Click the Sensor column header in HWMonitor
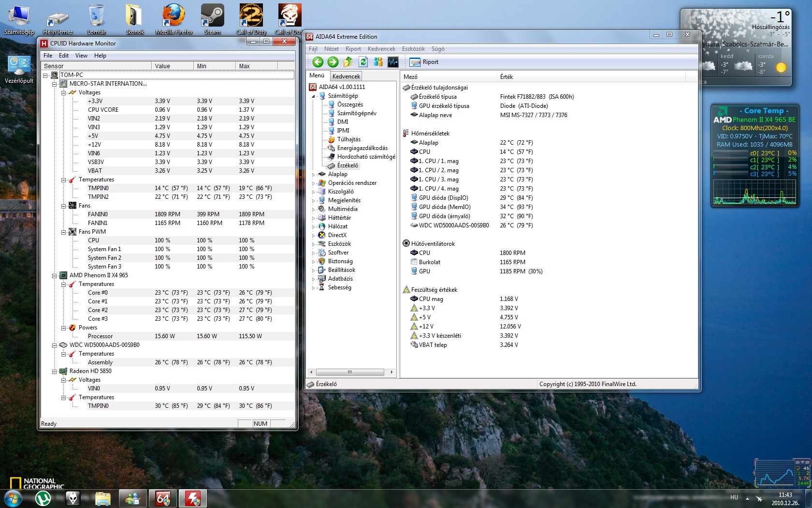Screen dimensions: 812x508 96,66
